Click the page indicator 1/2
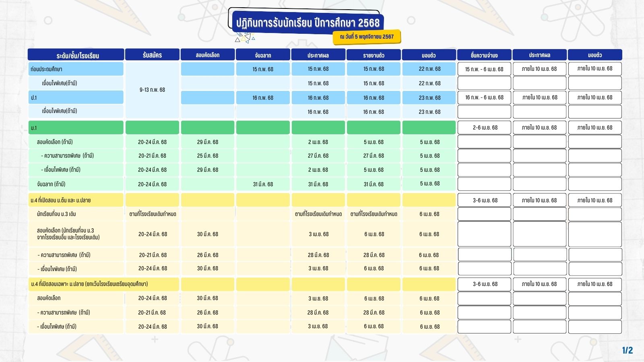The width and height of the screenshot is (644, 362). (x=627, y=350)
